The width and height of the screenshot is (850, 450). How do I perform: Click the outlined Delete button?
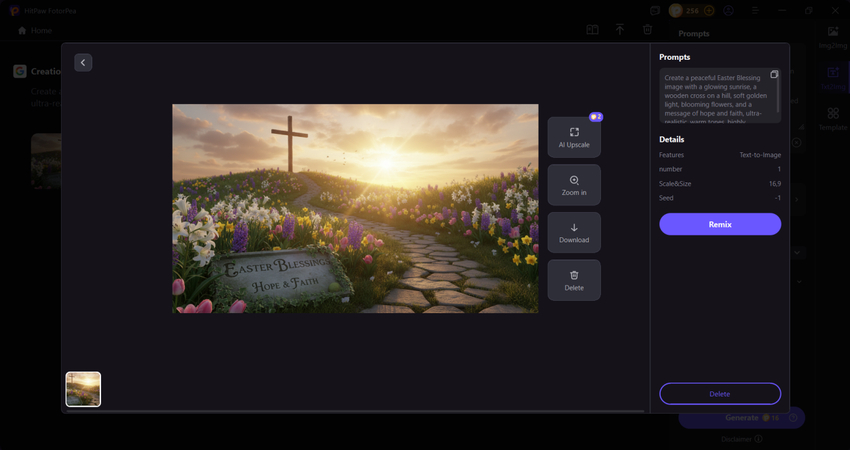coord(720,394)
